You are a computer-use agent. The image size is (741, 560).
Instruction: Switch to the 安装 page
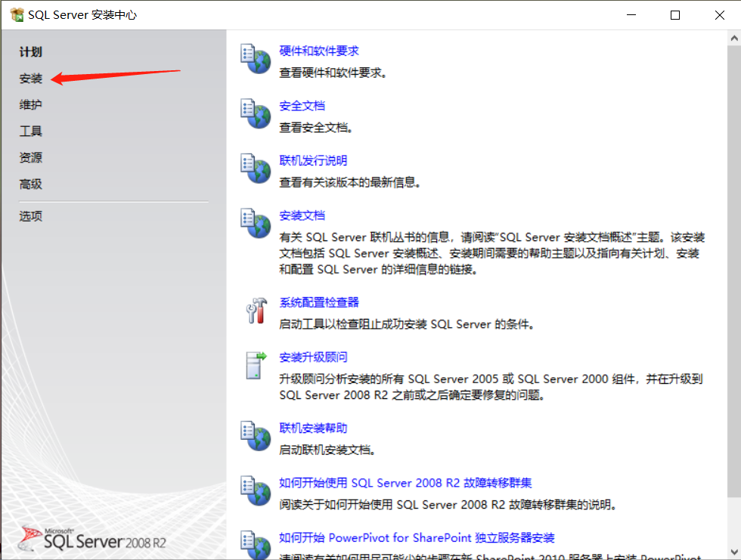click(31, 79)
